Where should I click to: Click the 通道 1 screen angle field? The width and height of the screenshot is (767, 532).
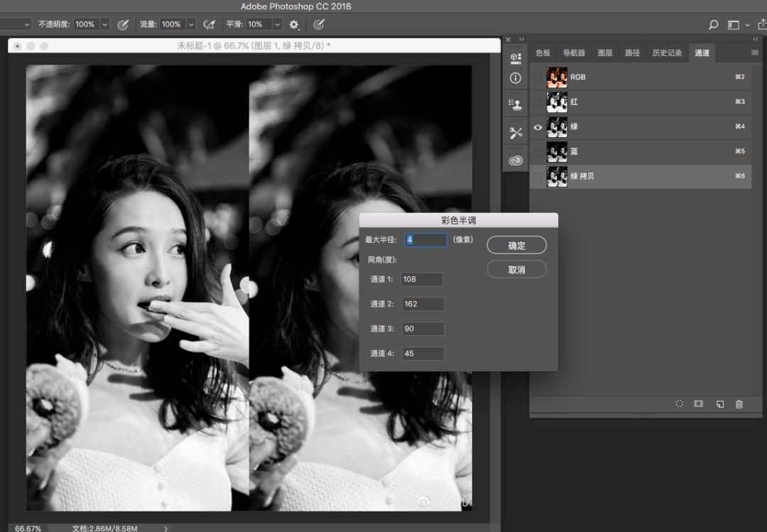tap(422, 279)
